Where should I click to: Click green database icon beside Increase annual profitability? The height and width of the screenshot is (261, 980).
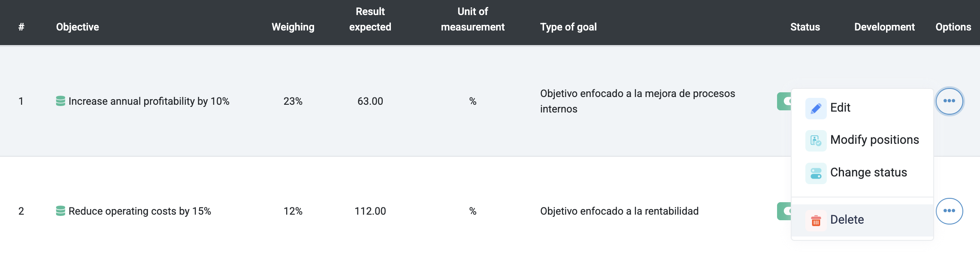point(60,101)
